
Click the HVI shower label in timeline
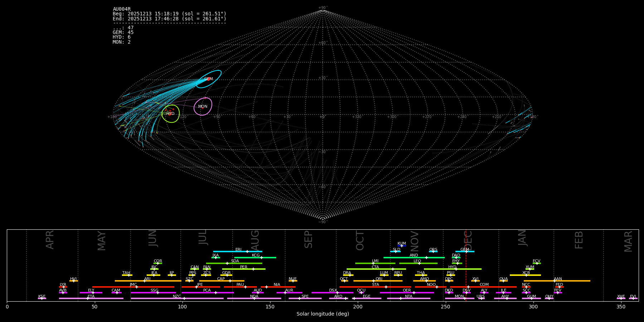[x=73, y=279]
